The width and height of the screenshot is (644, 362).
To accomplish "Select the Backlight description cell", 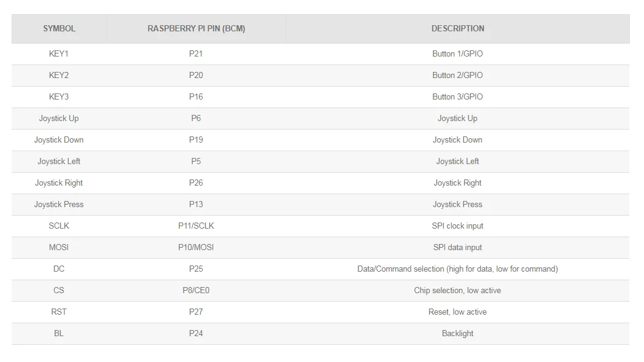I will [x=457, y=333].
